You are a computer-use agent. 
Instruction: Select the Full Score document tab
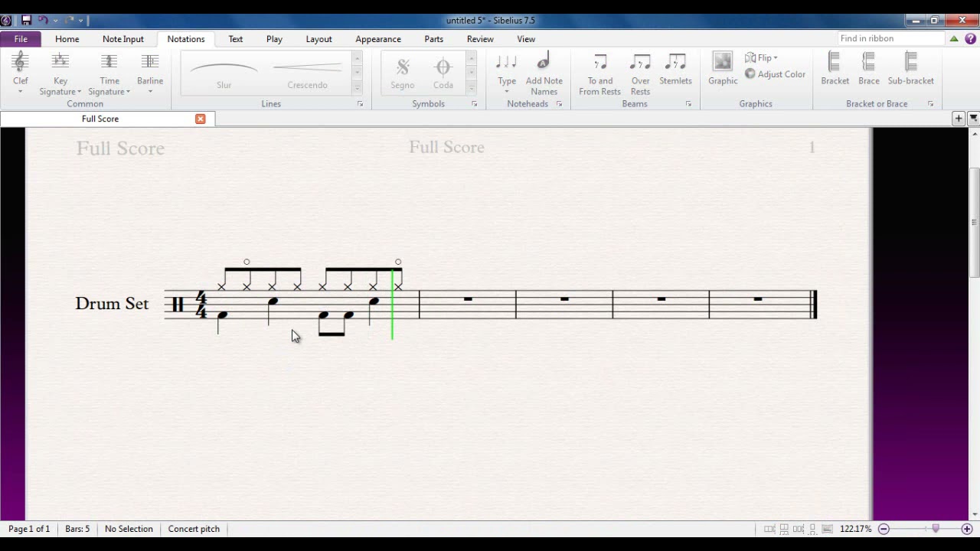[100, 119]
